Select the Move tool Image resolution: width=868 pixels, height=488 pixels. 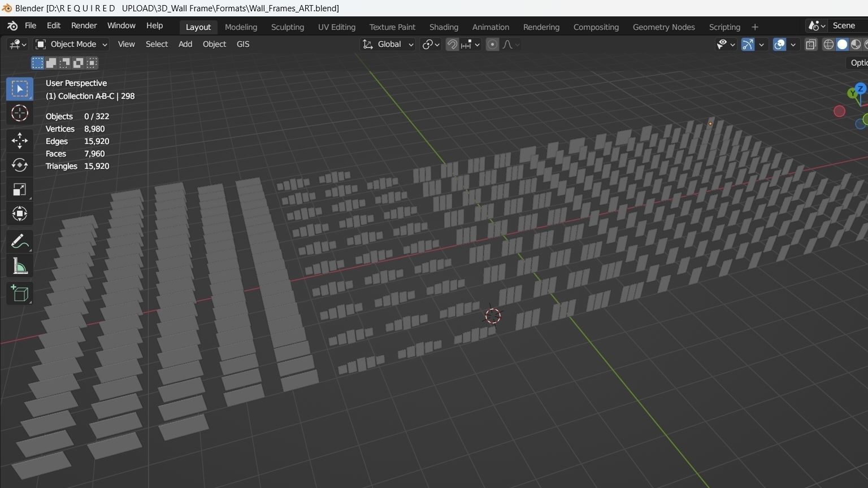pos(20,141)
